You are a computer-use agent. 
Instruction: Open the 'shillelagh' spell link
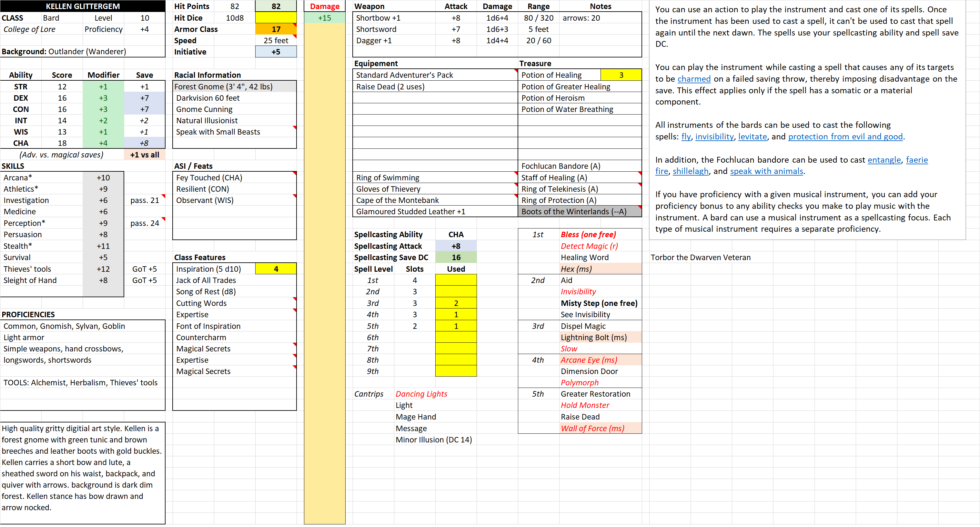pyautogui.click(x=690, y=171)
